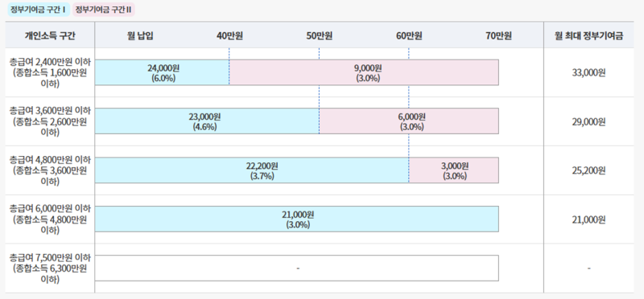Click the 월 최대 정부기여금 column header
This screenshot has width=644, height=299.
[588, 35]
